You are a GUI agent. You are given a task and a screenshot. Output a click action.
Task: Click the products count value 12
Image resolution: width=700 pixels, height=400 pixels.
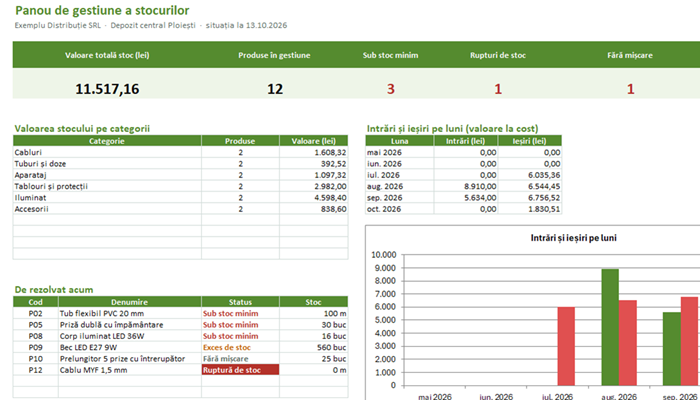(275, 89)
